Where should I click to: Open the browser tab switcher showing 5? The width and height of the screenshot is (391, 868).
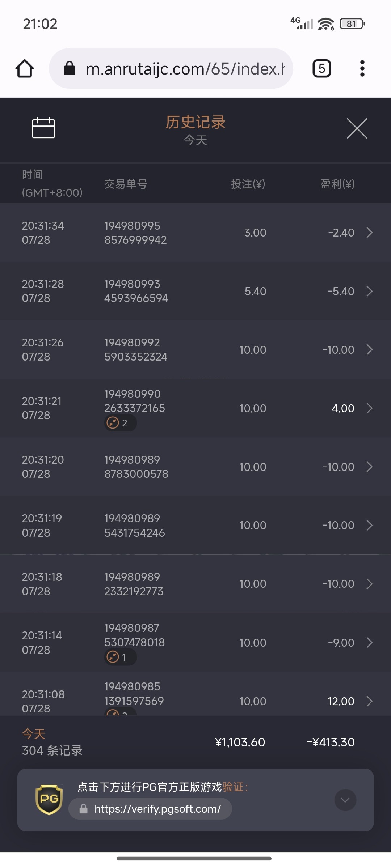point(321,68)
